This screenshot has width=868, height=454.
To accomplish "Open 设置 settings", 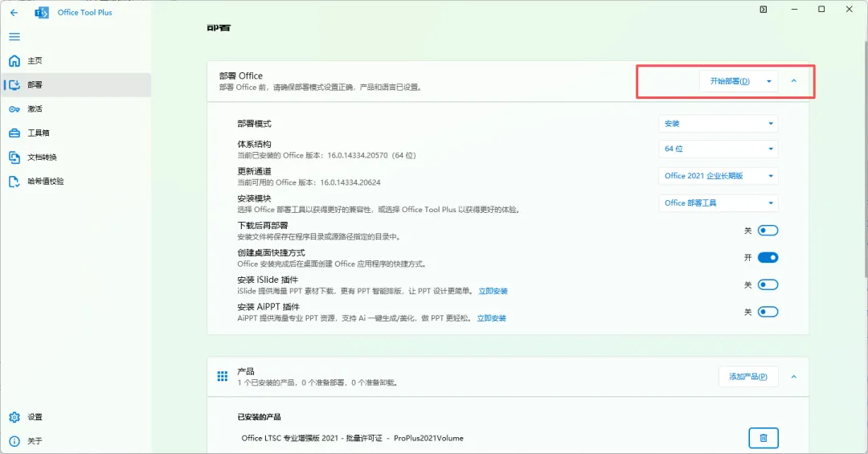I will tap(76, 417).
